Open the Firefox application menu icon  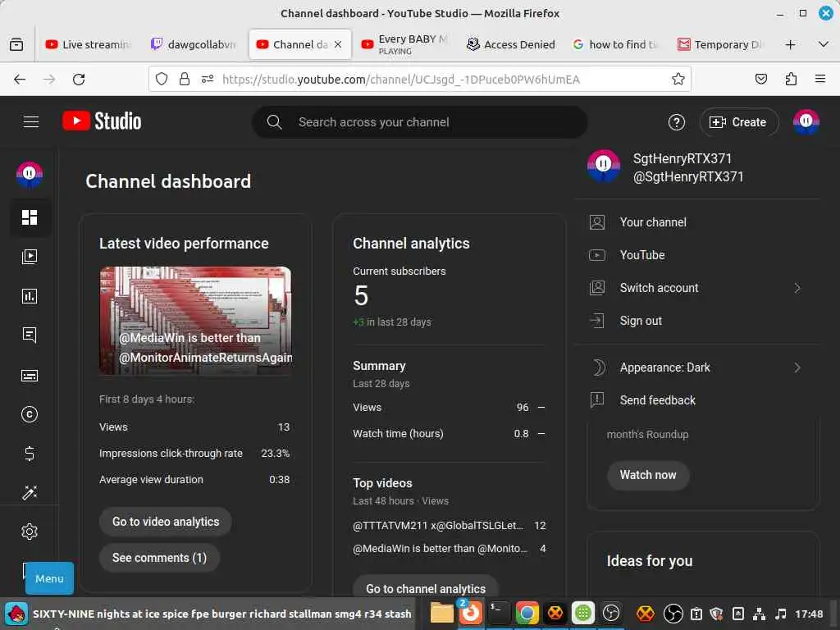coord(819,80)
